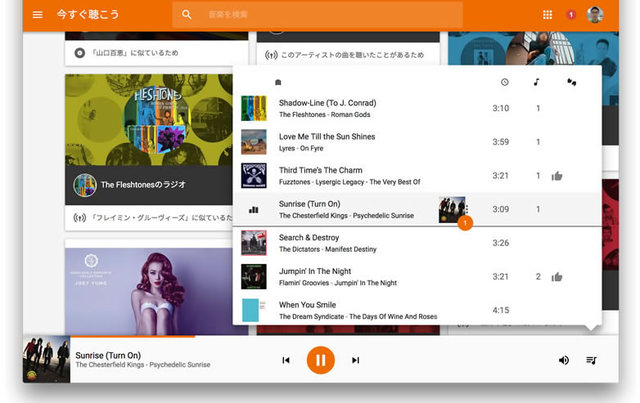Open the red notifications badge
The height and width of the screenshot is (403, 640).
[571, 15]
